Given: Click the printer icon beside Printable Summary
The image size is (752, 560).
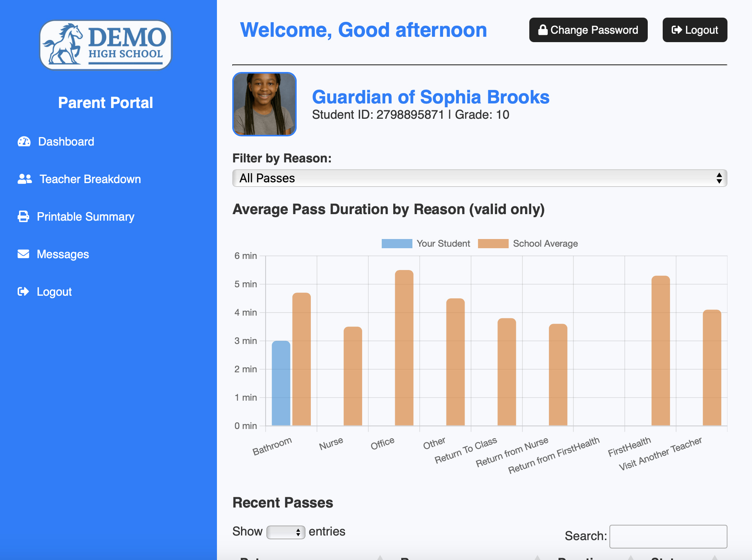Looking at the screenshot, I should (23, 216).
